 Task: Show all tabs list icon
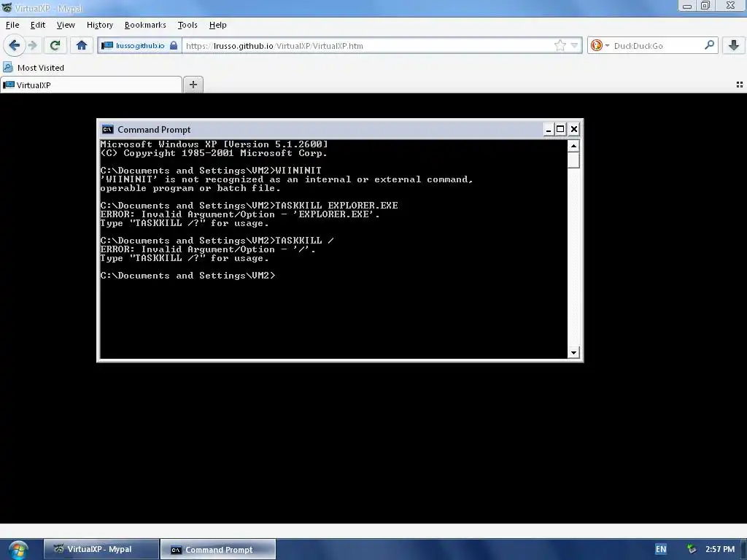[740, 85]
